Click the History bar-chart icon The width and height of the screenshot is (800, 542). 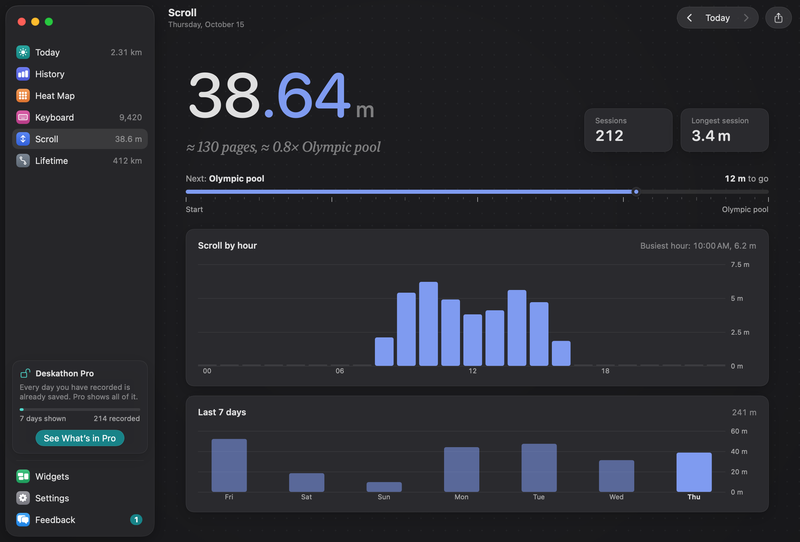(23, 74)
